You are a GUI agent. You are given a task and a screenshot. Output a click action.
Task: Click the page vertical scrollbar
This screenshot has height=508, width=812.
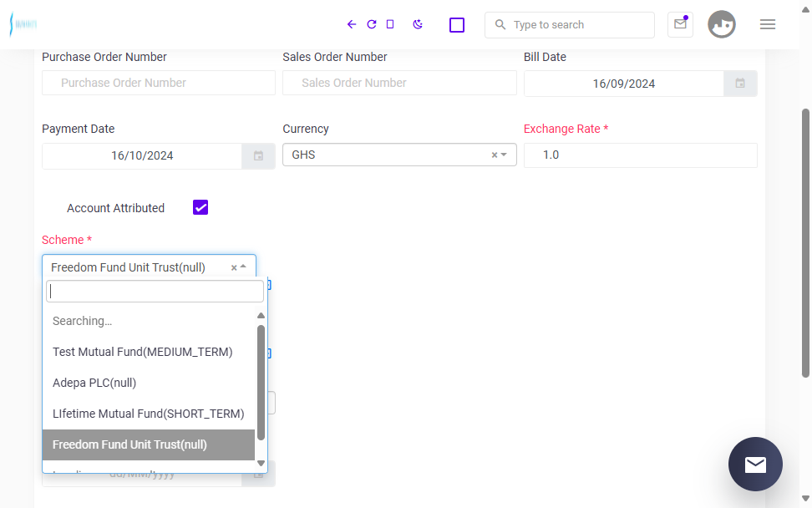805,243
